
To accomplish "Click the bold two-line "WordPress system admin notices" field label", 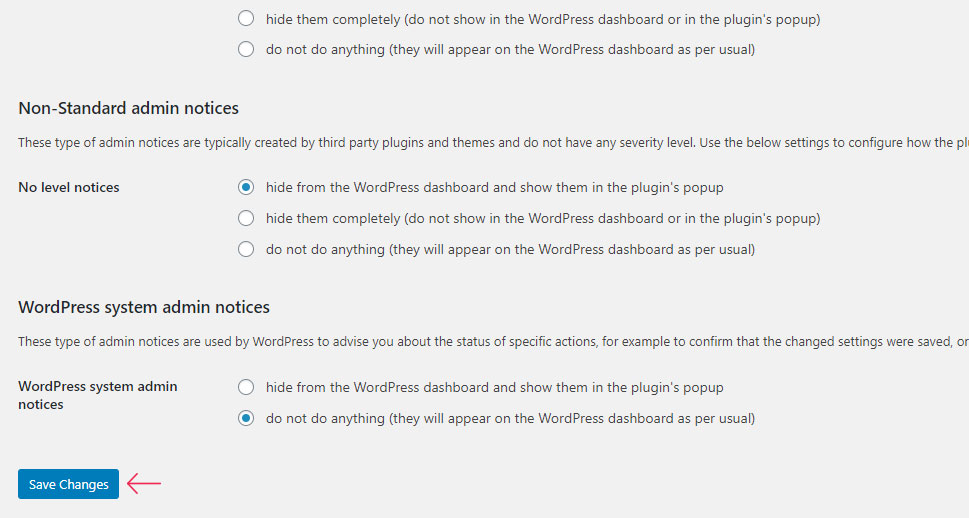I will click(x=98, y=395).
